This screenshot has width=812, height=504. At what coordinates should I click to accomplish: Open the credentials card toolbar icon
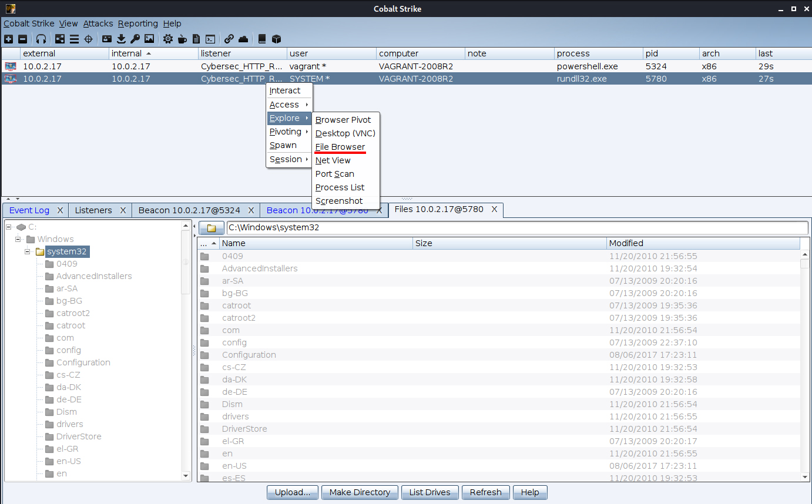coord(107,39)
